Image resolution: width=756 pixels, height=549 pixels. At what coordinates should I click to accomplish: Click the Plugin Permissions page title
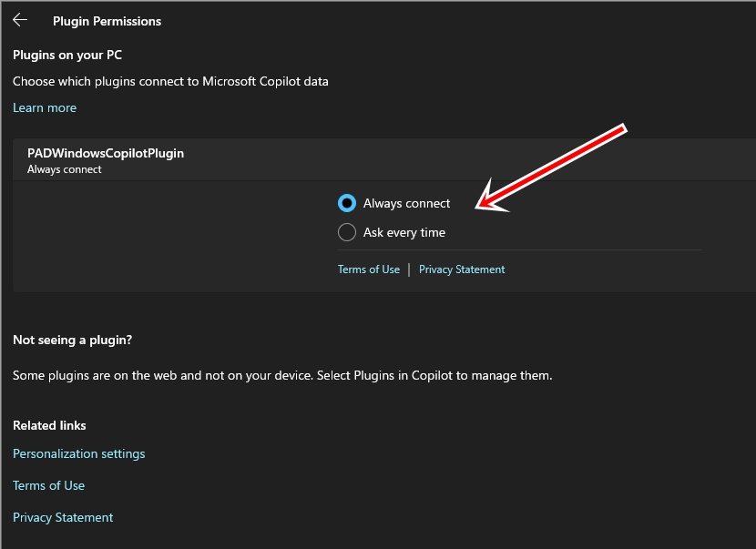pos(107,21)
